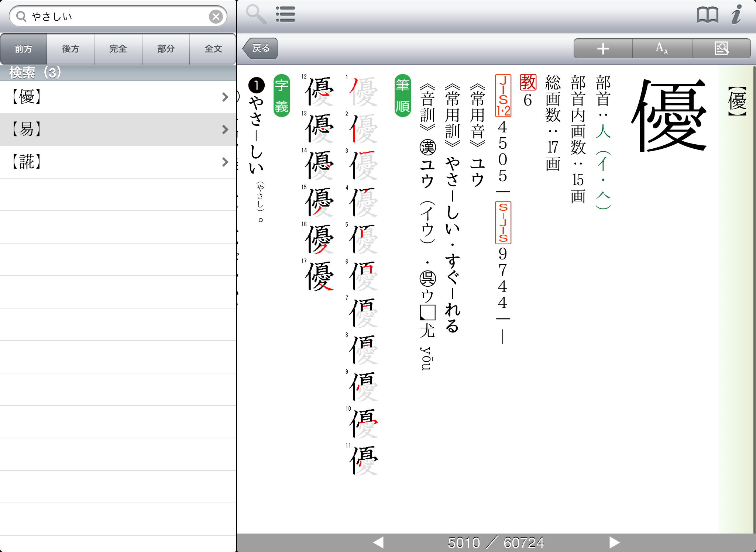
Task: Select 後方 suffix search mode
Action: [71, 49]
